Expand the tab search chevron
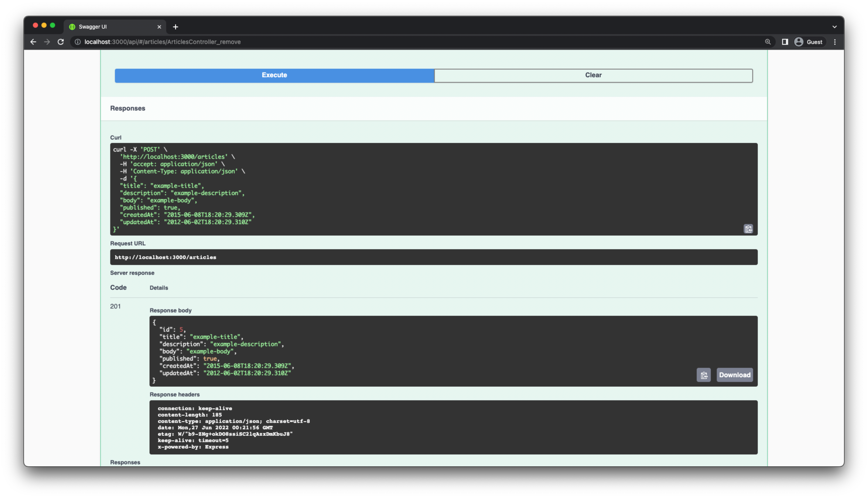The image size is (868, 498). (834, 27)
